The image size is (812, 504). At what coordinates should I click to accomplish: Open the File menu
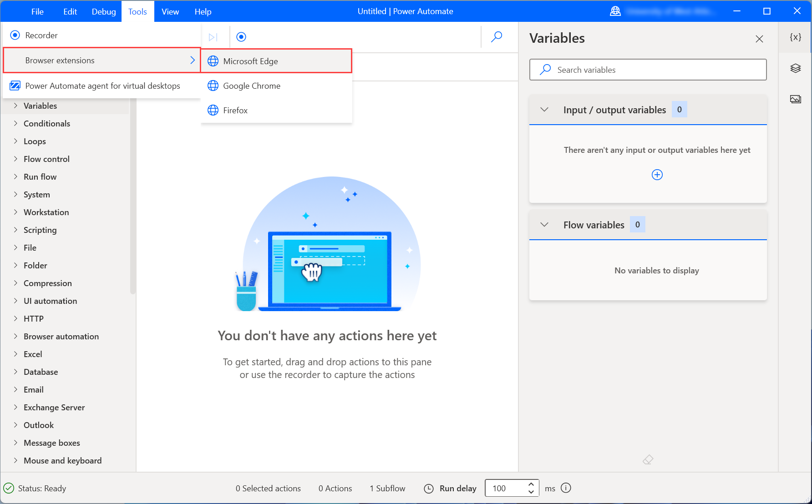(x=37, y=11)
